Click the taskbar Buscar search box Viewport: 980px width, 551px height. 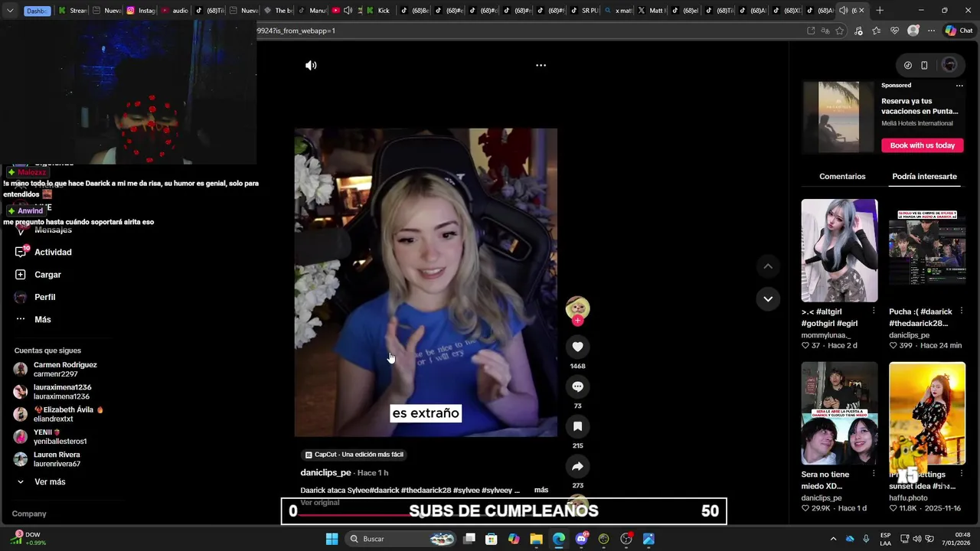click(400, 539)
